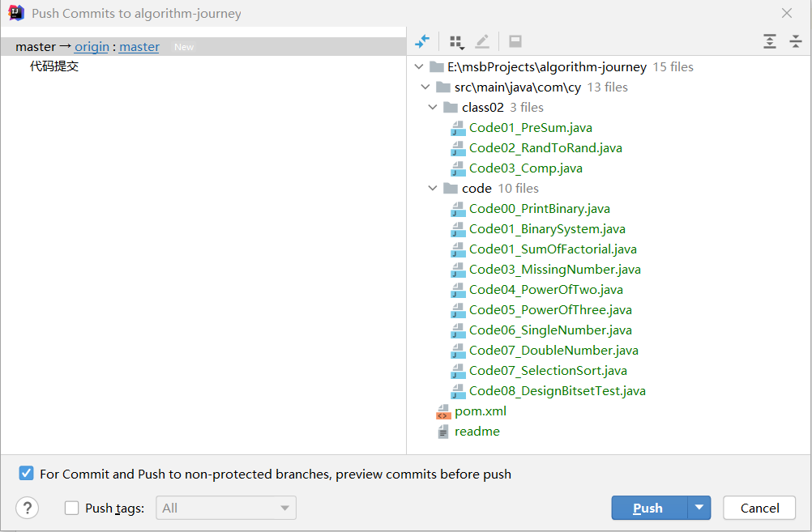Click the pom.xml file icon
Image resolution: width=812 pixels, height=532 pixels.
click(x=442, y=411)
